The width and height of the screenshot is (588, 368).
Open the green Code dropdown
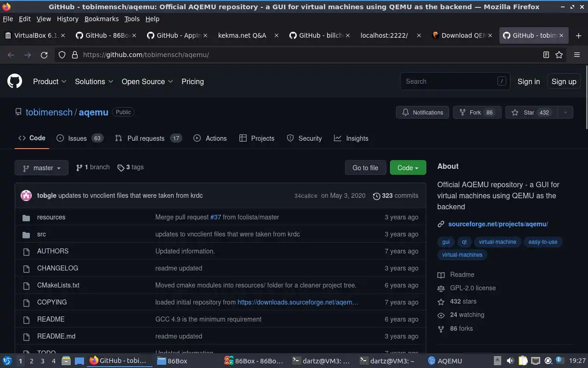408,168
